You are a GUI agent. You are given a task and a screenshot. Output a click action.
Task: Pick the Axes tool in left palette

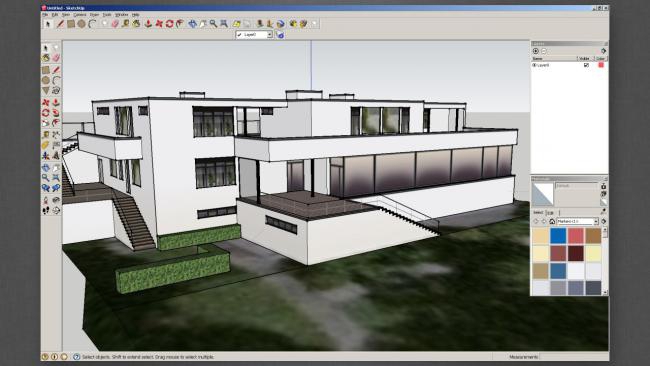pyautogui.click(x=46, y=156)
